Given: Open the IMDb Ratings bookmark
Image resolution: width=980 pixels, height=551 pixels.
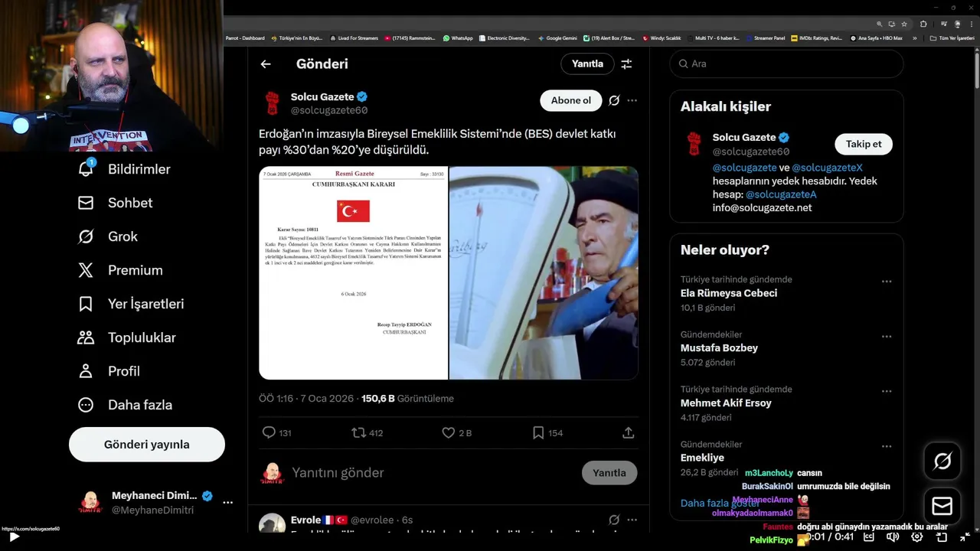Looking at the screenshot, I should pos(816,38).
